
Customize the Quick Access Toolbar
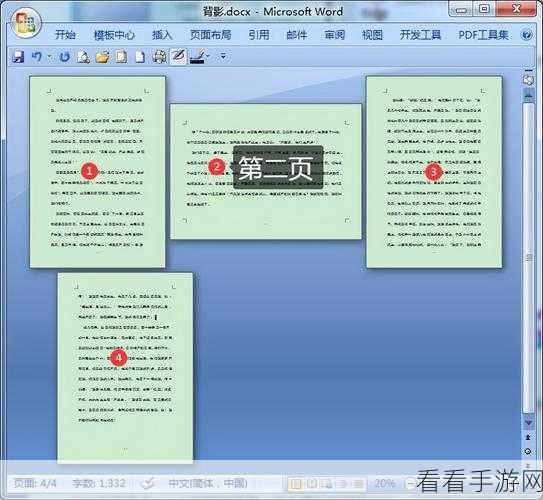point(223,56)
